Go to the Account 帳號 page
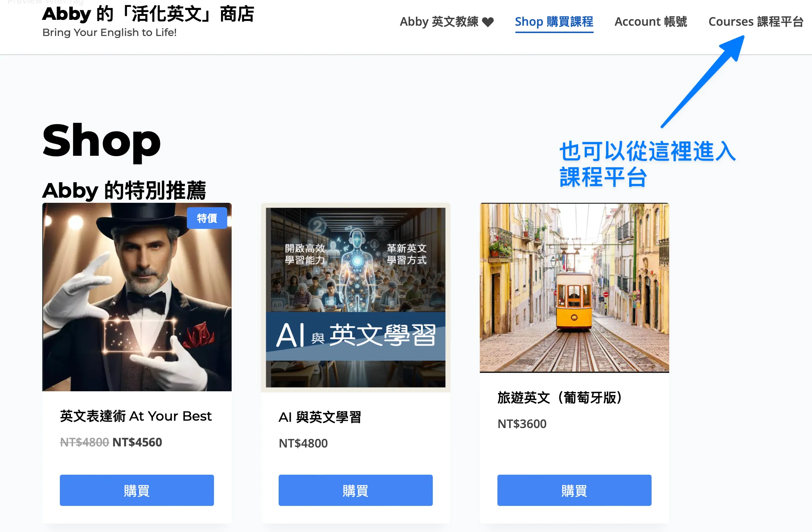812x532 pixels. click(650, 22)
